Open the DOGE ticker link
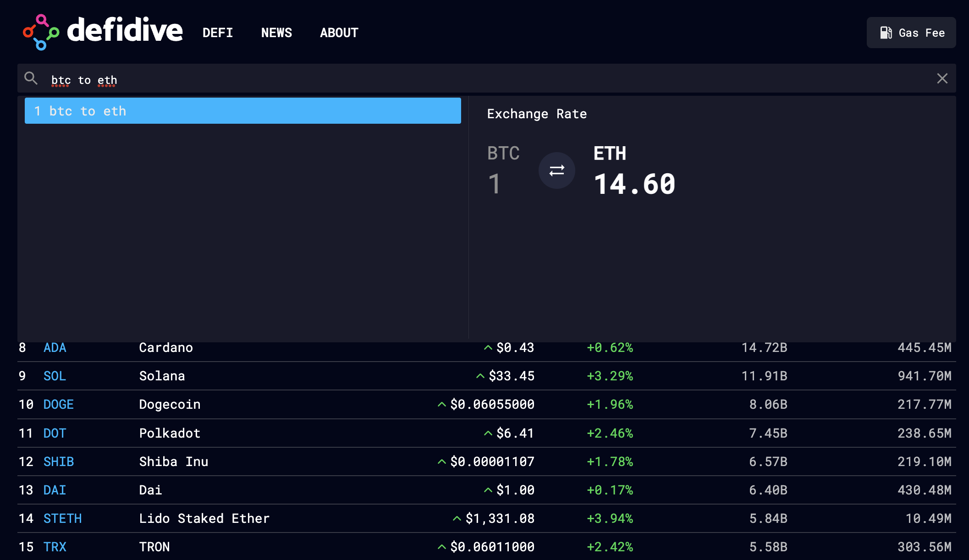This screenshot has width=969, height=560. click(59, 405)
